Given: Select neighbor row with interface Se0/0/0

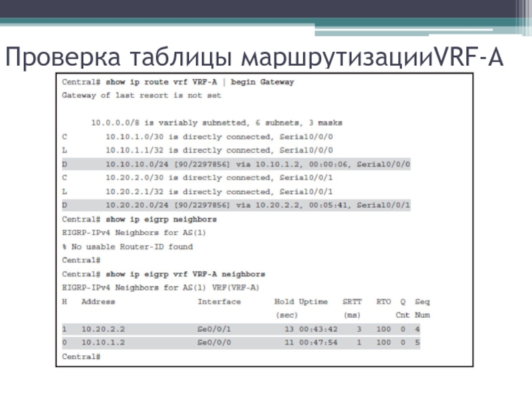Looking at the screenshot, I should coord(241,342).
